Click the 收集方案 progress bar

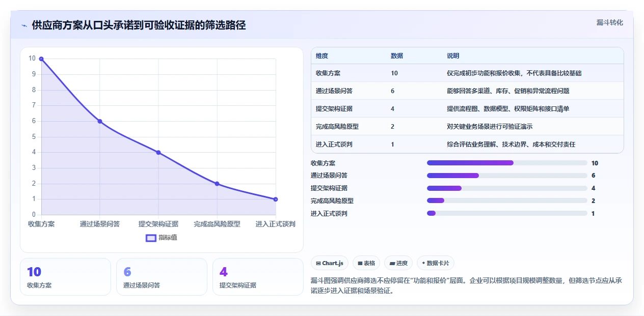click(507, 163)
